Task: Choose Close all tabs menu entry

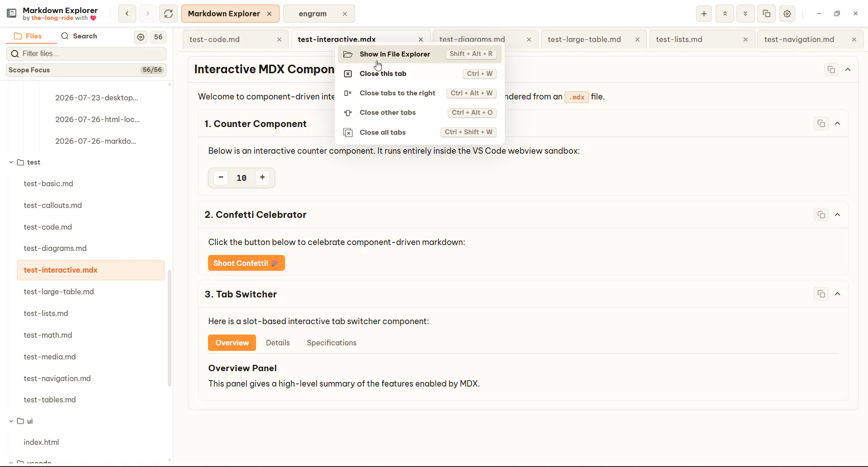Action: 420,132
